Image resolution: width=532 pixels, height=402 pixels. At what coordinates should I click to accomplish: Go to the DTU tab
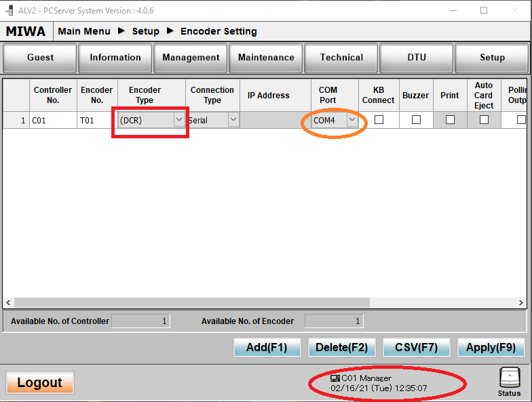(x=417, y=58)
